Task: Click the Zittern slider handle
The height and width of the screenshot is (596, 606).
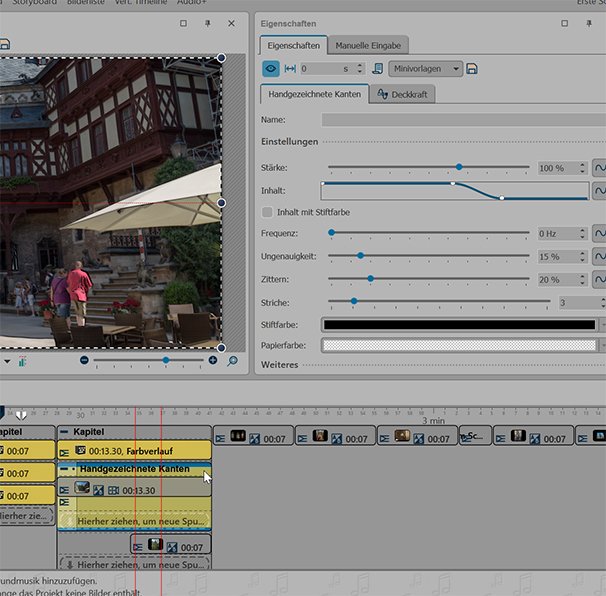Action: coord(370,279)
